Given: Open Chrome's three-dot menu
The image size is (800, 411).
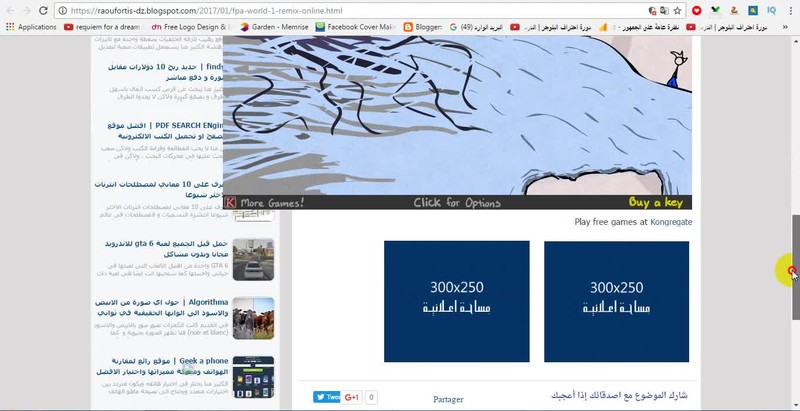Looking at the screenshot, I should [x=789, y=11].
